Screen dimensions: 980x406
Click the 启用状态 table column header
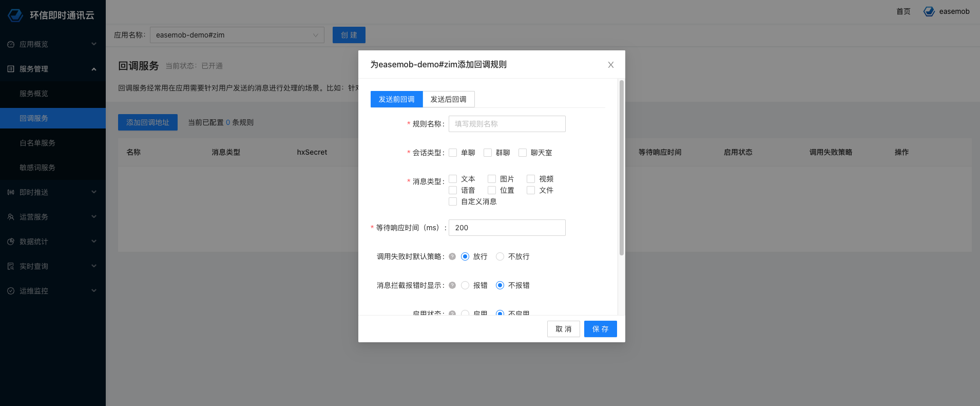[738, 152]
